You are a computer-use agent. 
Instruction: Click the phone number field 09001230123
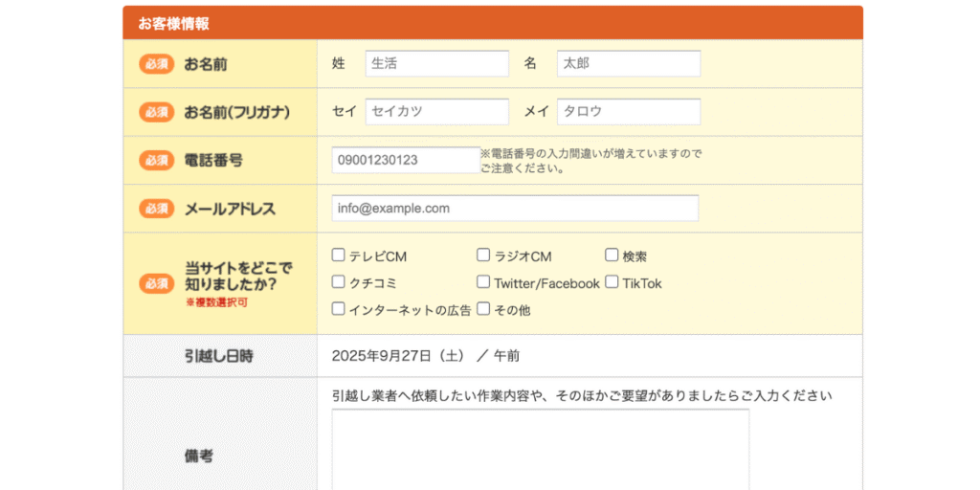(x=406, y=160)
